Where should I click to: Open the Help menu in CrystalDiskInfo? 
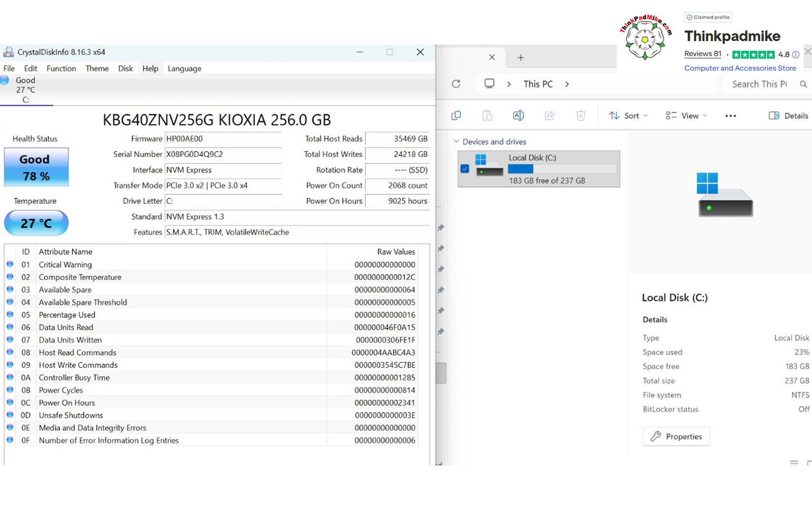(150, 69)
